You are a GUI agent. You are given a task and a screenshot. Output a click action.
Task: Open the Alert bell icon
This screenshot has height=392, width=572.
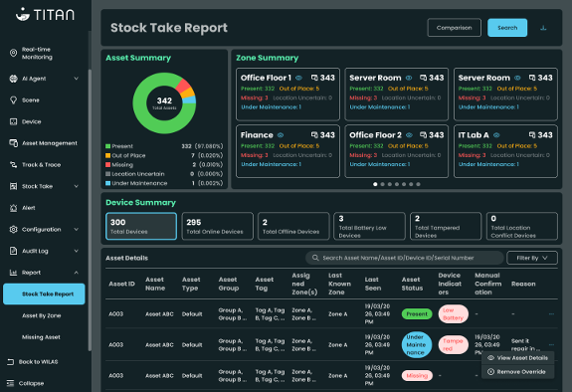coord(13,208)
